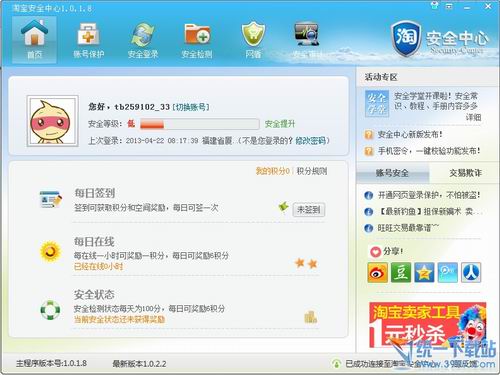Open 我的积分0 points link
This screenshot has width=500, height=375.
click(x=272, y=171)
